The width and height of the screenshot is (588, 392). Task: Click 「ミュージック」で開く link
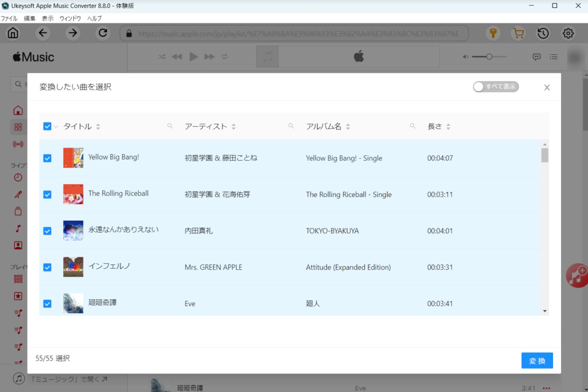coord(69,379)
